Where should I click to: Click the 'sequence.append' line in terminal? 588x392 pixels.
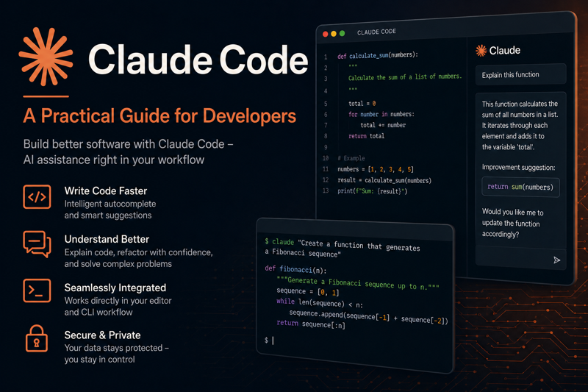[x=369, y=317]
